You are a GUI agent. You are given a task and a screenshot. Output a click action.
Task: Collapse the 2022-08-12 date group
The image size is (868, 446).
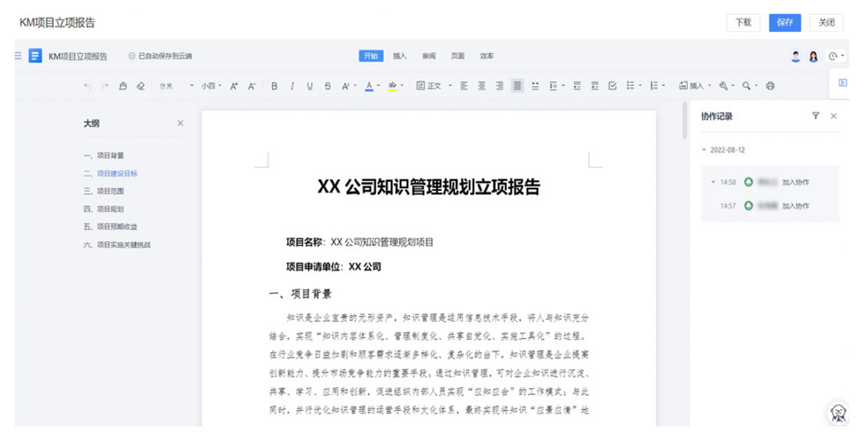[704, 149]
